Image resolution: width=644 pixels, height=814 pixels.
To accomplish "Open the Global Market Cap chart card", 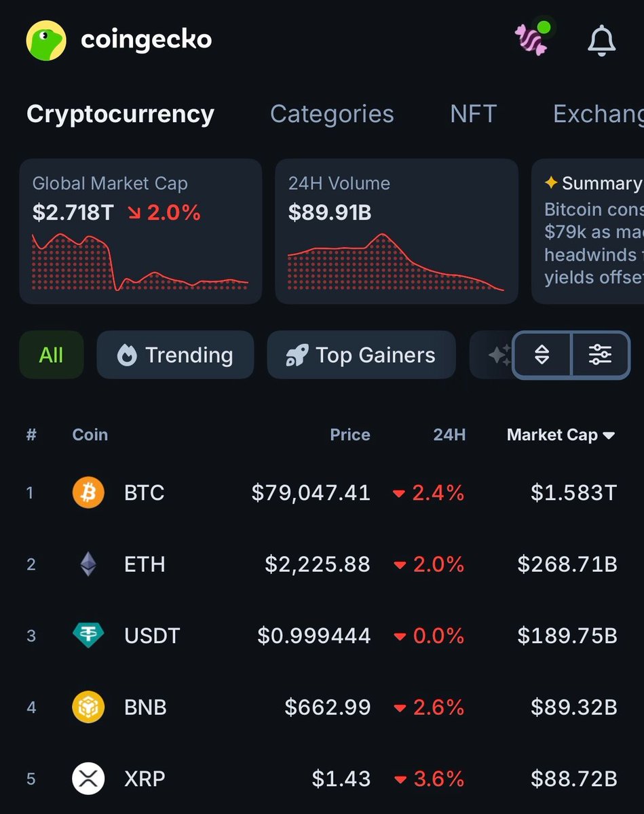I will coord(140,231).
